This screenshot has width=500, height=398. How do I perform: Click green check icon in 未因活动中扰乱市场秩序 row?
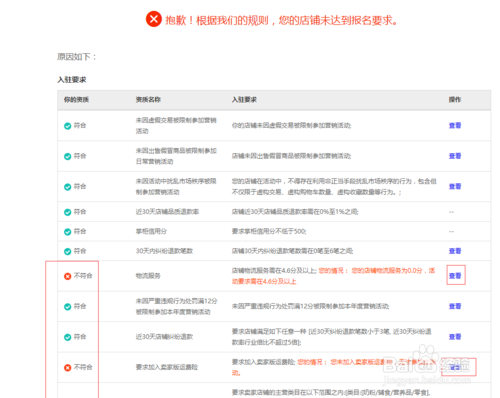point(68,187)
